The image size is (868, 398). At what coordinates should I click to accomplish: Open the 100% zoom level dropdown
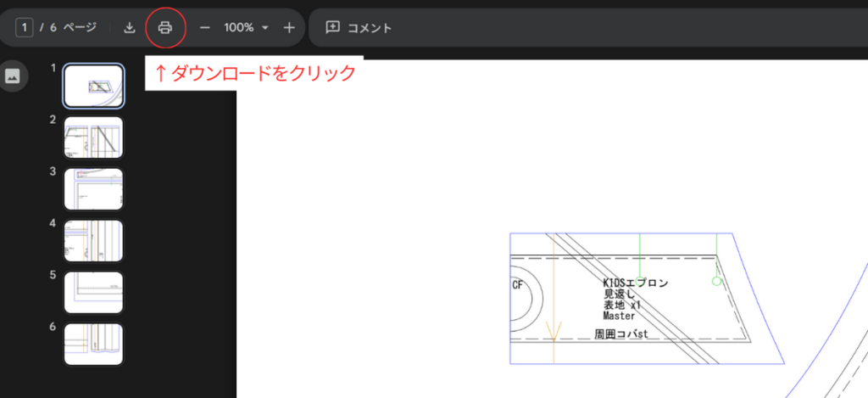pyautogui.click(x=246, y=28)
